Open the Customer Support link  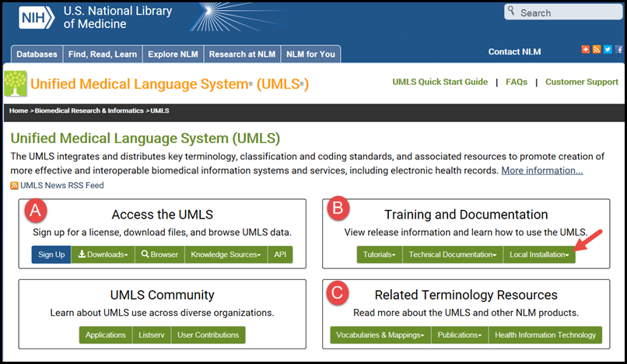[x=581, y=82]
